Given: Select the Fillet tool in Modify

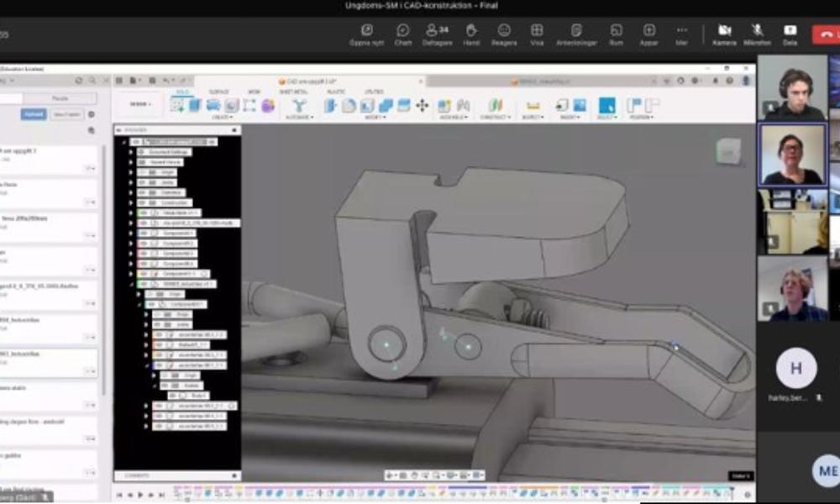Looking at the screenshot, I should (x=349, y=105).
